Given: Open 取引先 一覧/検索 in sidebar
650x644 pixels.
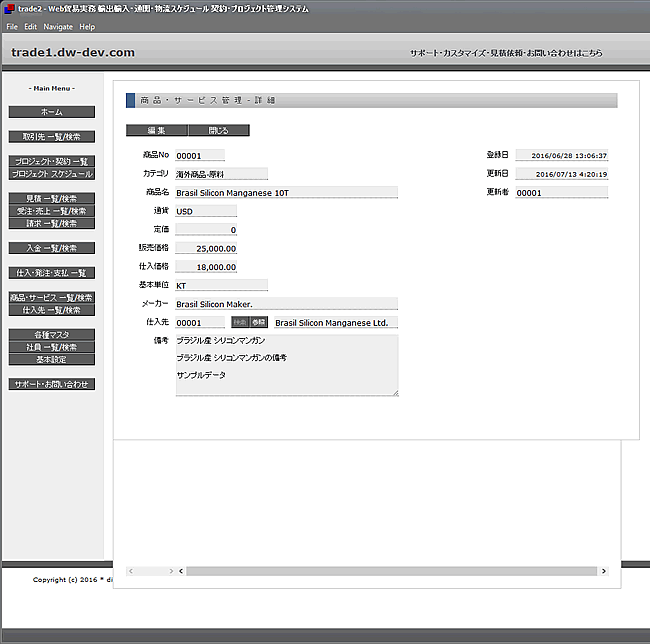Looking at the screenshot, I should 52,137.
